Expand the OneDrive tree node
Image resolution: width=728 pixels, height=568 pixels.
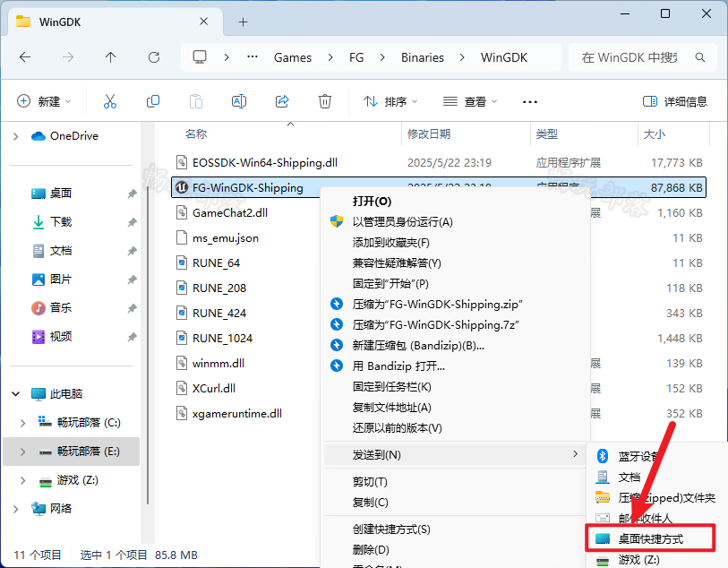click(16, 136)
